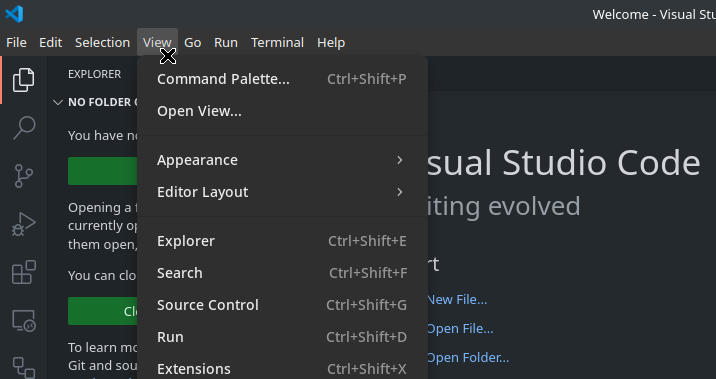Open the File menu

pyautogui.click(x=16, y=42)
